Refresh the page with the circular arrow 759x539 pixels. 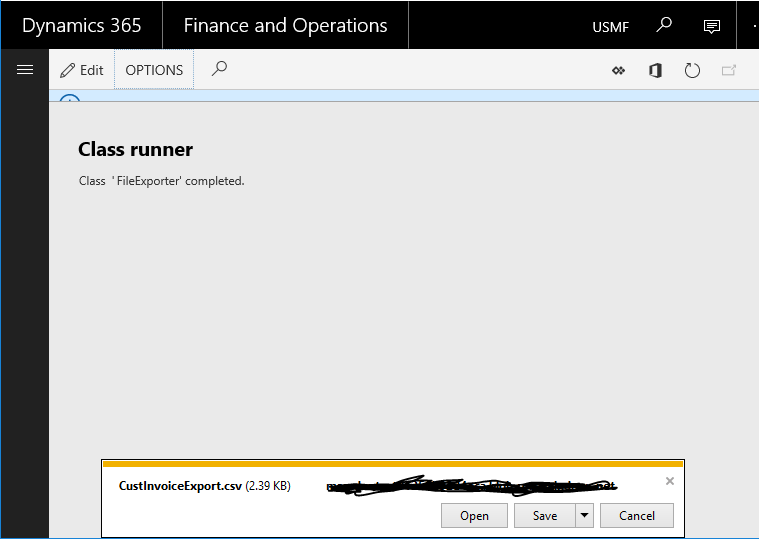692,70
